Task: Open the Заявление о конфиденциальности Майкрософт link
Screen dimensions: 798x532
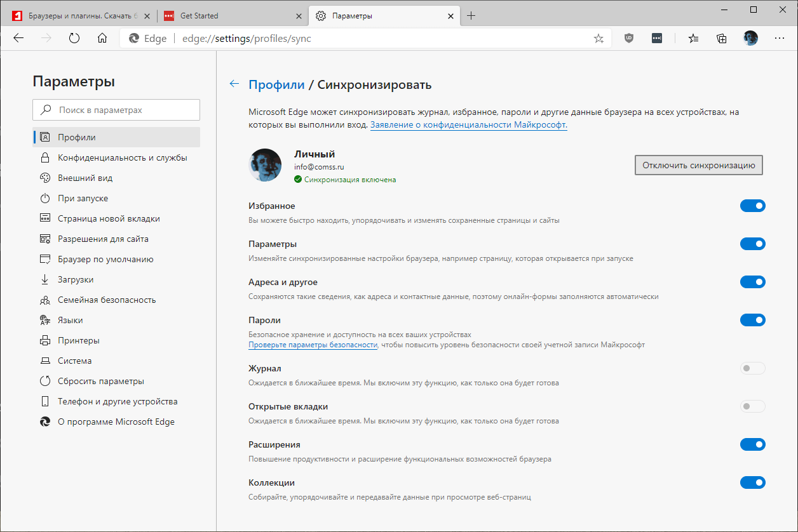Action: point(469,124)
